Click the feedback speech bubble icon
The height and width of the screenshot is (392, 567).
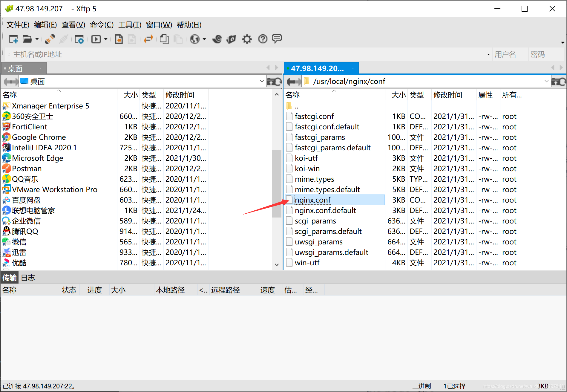(x=277, y=39)
